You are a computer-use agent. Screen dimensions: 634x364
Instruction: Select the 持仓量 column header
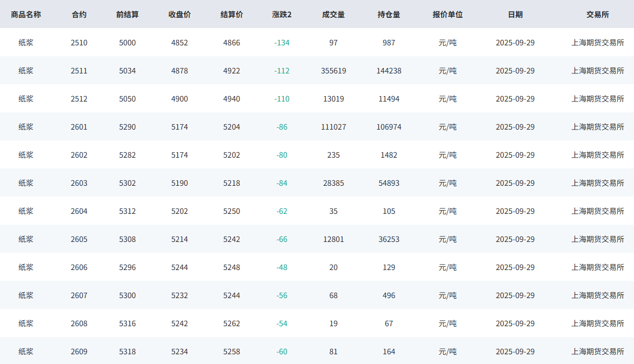pyautogui.click(x=389, y=15)
